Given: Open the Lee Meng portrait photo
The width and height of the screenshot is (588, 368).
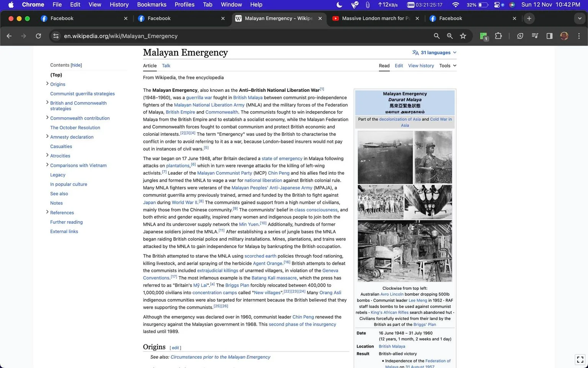Looking at the screenshot, I should [x=433, y=157].
